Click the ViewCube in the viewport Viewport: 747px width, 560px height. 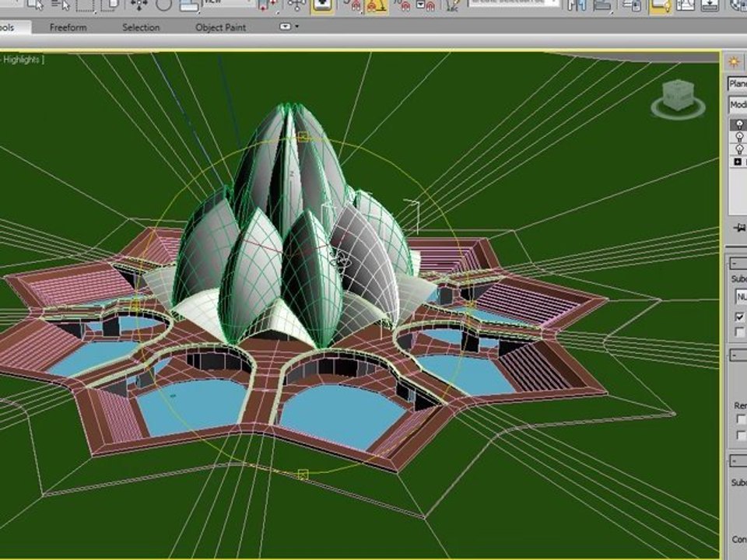679,94
